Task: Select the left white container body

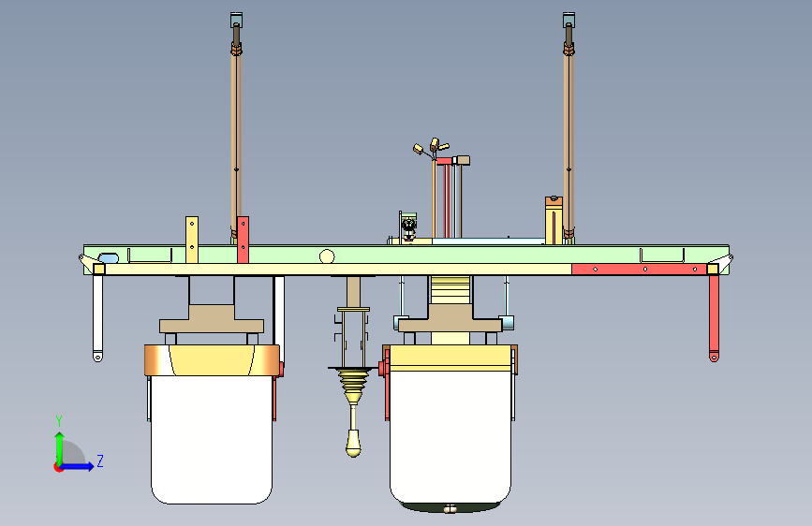Action: (212, 439)
